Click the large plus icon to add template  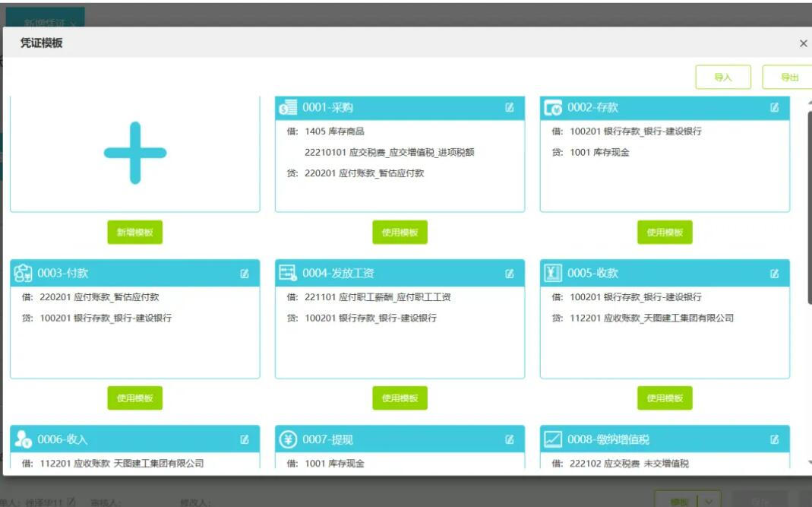tap(135, 153)
